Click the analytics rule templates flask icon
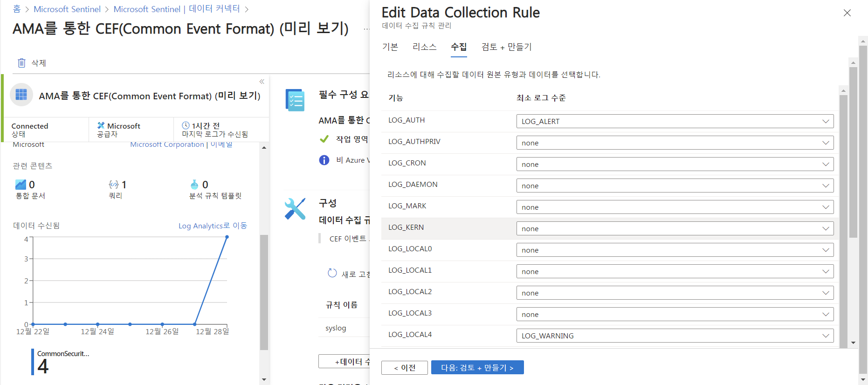The image size is (868, 385). tap(194, 185)
